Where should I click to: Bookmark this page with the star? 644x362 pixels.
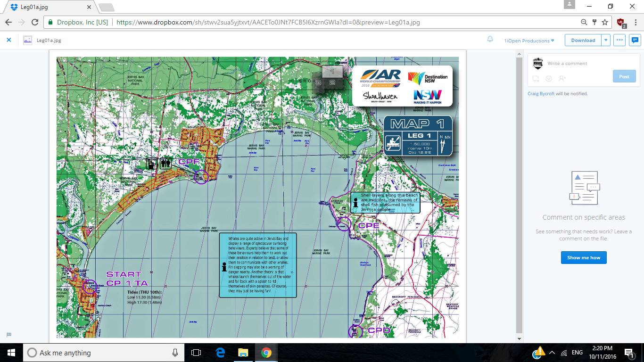click(x=604, y=22)
